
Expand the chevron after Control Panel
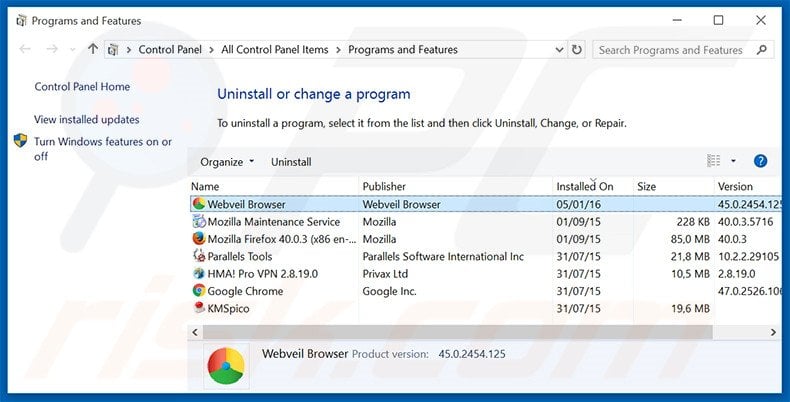coord(211,50)
